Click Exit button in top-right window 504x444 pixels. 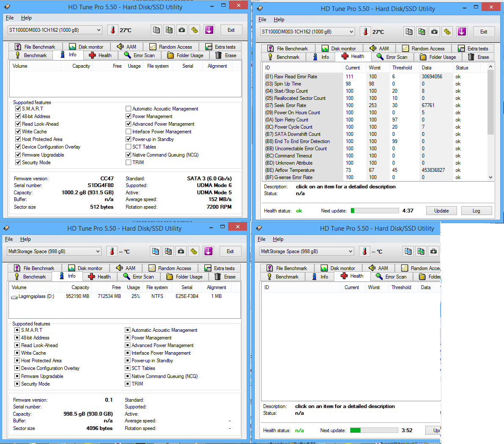(484, 32)
